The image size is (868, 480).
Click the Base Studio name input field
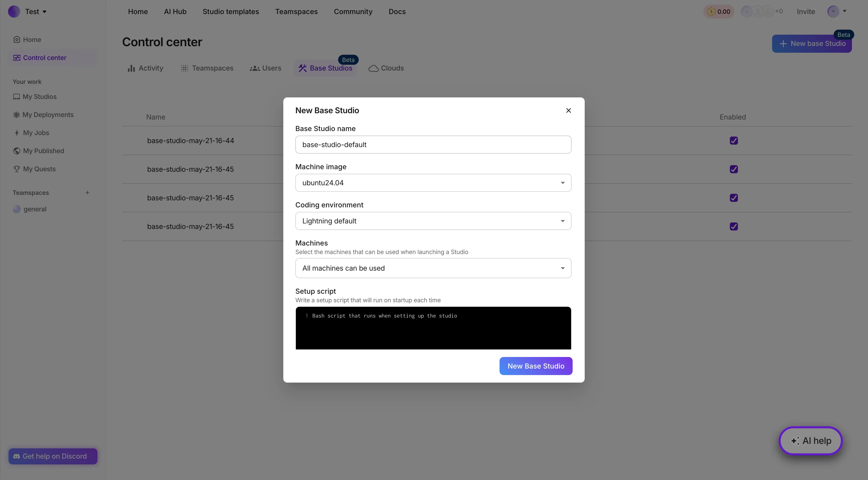pos(433,145)
